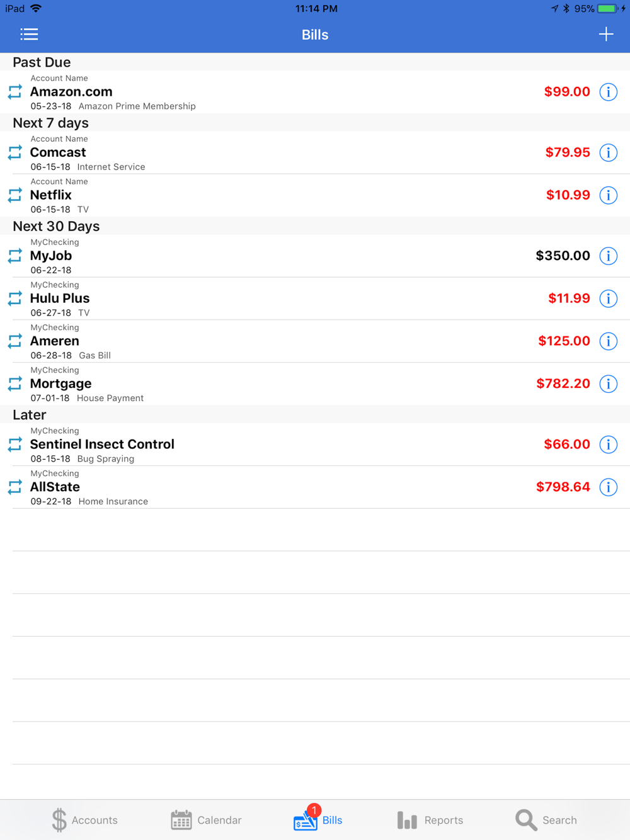The width and height of the screenshot is (630, 840).
Task: Tap recurring arrows icon beside Ameren
Action: pyautogui.click(x=15, y=341)
